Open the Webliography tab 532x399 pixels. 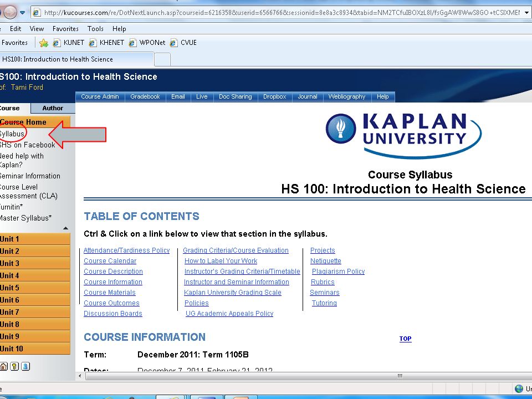[347, 96]
